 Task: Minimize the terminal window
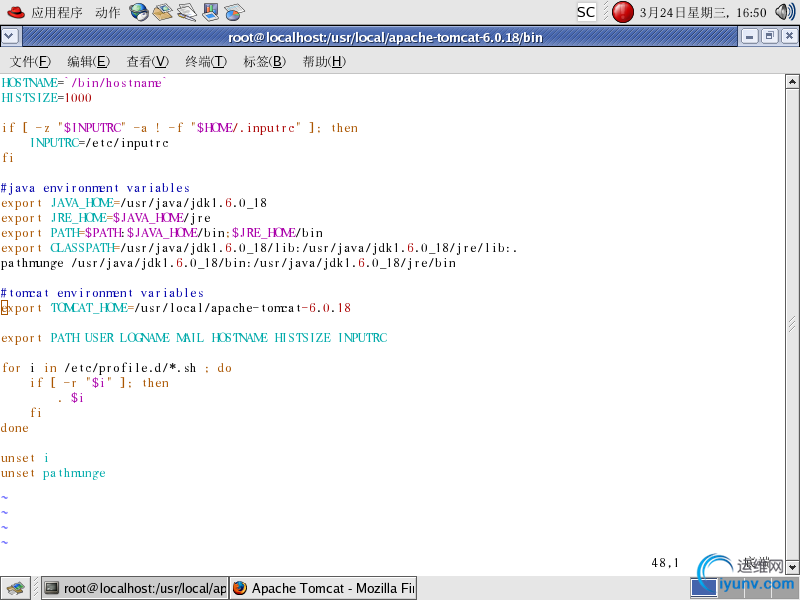[749, 36]
